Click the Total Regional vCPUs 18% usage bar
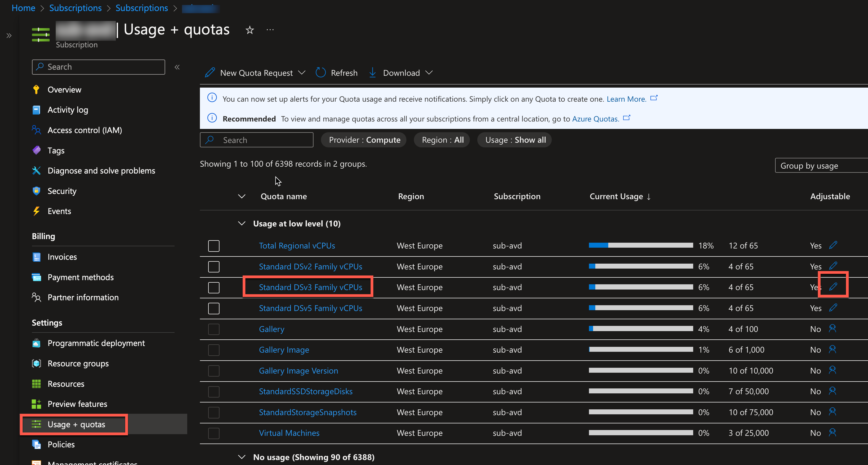Image resolution: width=868 pixels, height=465 pixels. [x=641, y=245]
